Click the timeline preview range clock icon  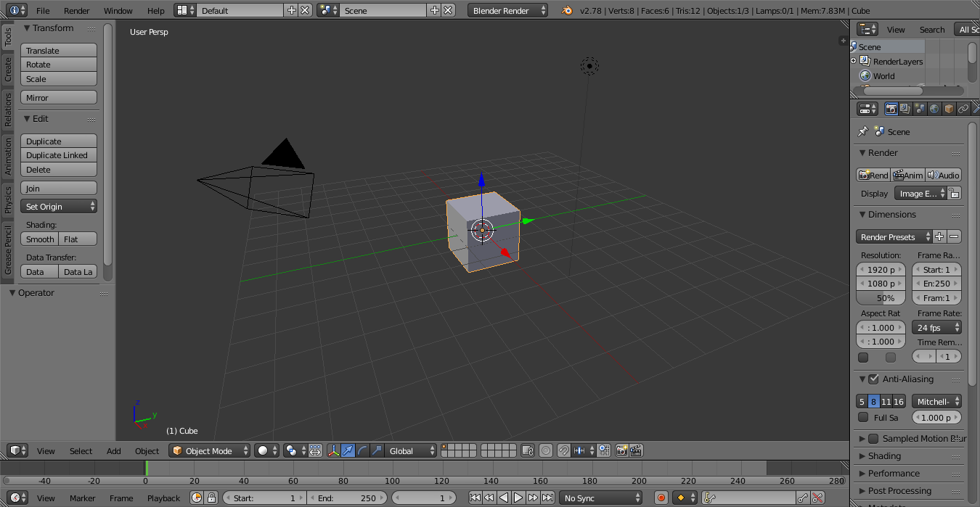point(197,498)
